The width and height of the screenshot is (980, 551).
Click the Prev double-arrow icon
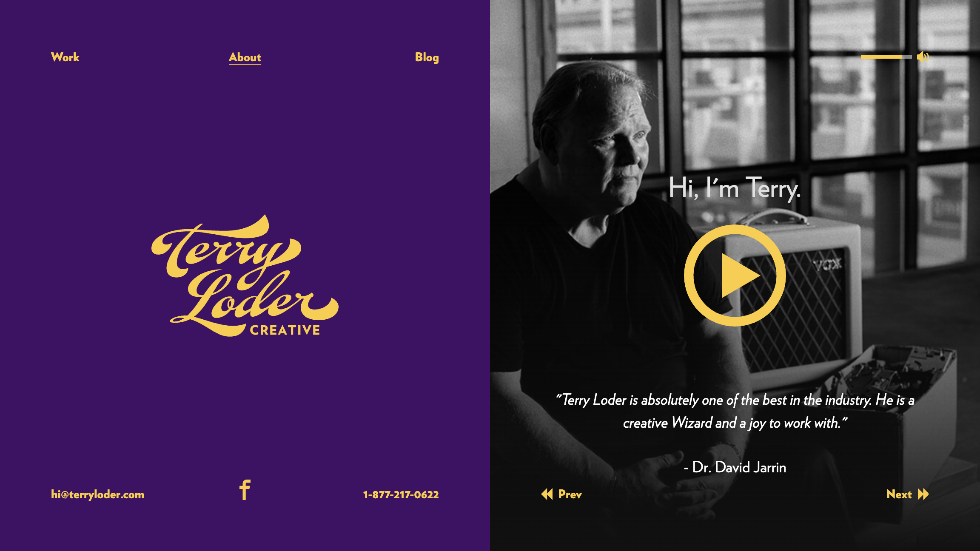[547, 494]
